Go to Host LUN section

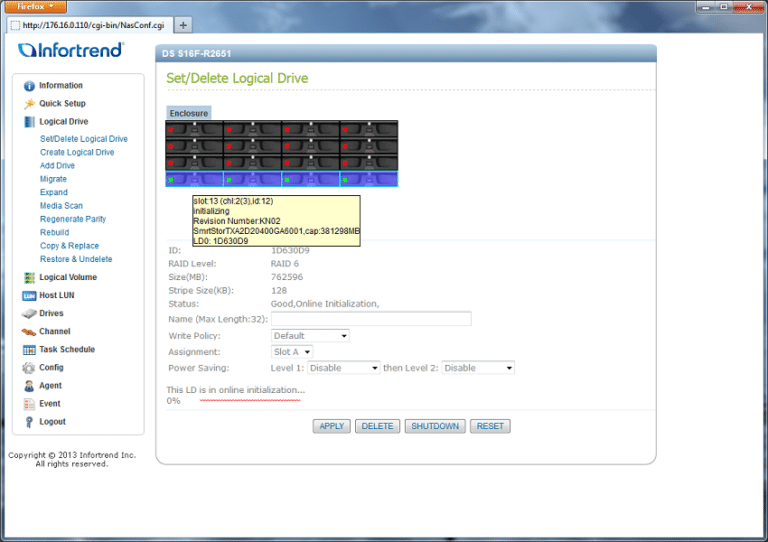click(57, 295)
